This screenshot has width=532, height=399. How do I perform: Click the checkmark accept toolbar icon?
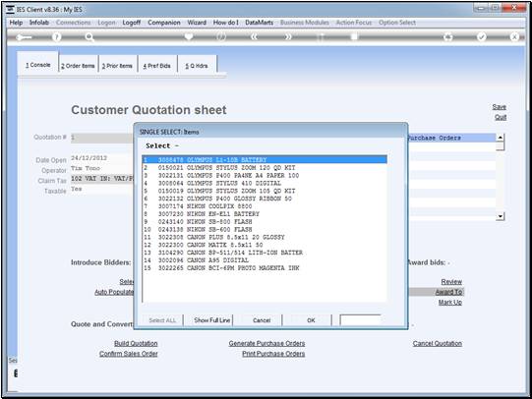pos(481,37)
